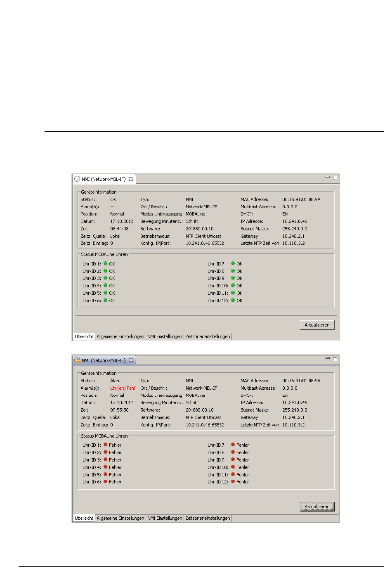The image size is (392, 573).
Task: Switch to Zeitzoneneinstellungen in OK-status panel
Action: 208,336
